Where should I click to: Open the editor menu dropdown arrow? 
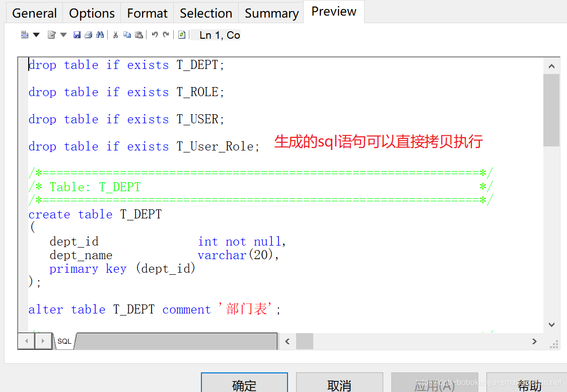click(x=36, y=35)
